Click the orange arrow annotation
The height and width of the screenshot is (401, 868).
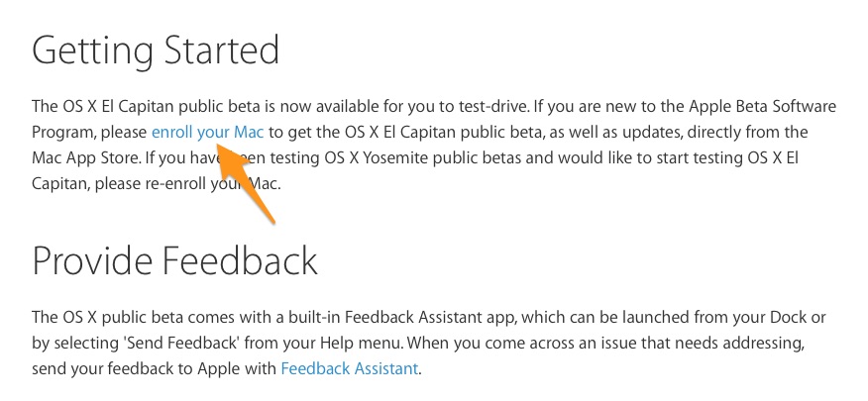[244, 181]
